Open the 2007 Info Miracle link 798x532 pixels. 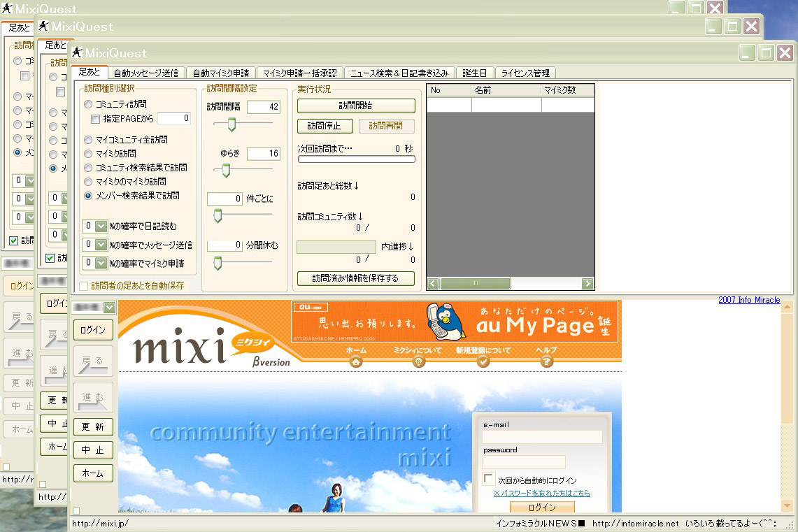[x=749, y=300]
